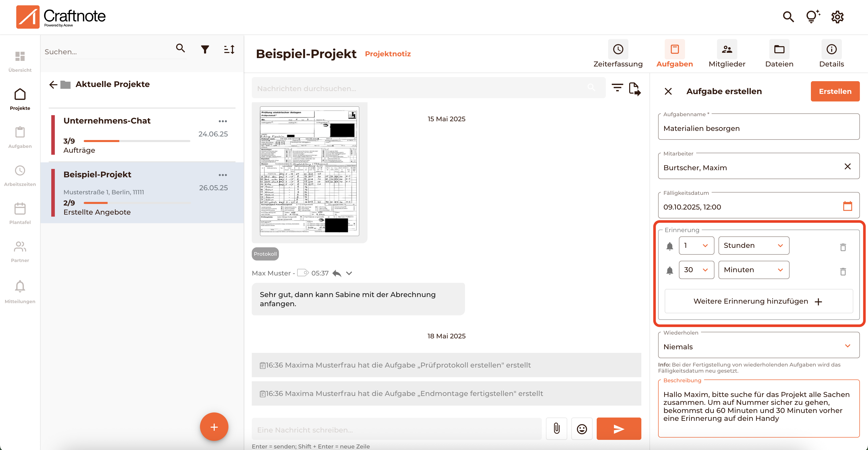Expand the Stunden unit dropdown
This screenshot has width=868, height=450.
[754, 246]
